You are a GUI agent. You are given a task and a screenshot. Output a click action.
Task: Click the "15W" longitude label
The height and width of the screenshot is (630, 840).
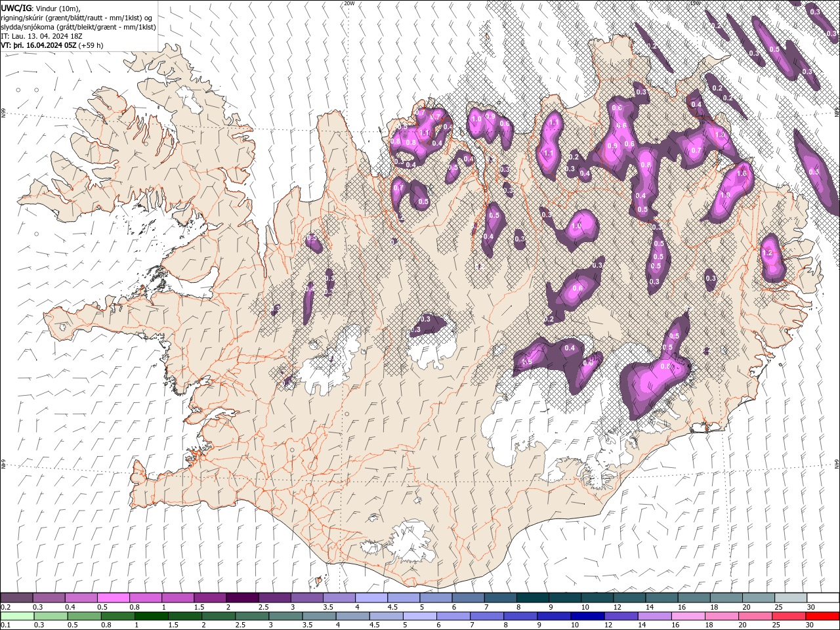pos(695,3)
